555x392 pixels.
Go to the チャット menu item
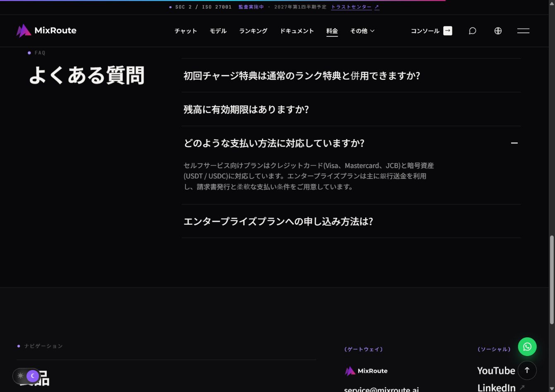coord(185,31)
